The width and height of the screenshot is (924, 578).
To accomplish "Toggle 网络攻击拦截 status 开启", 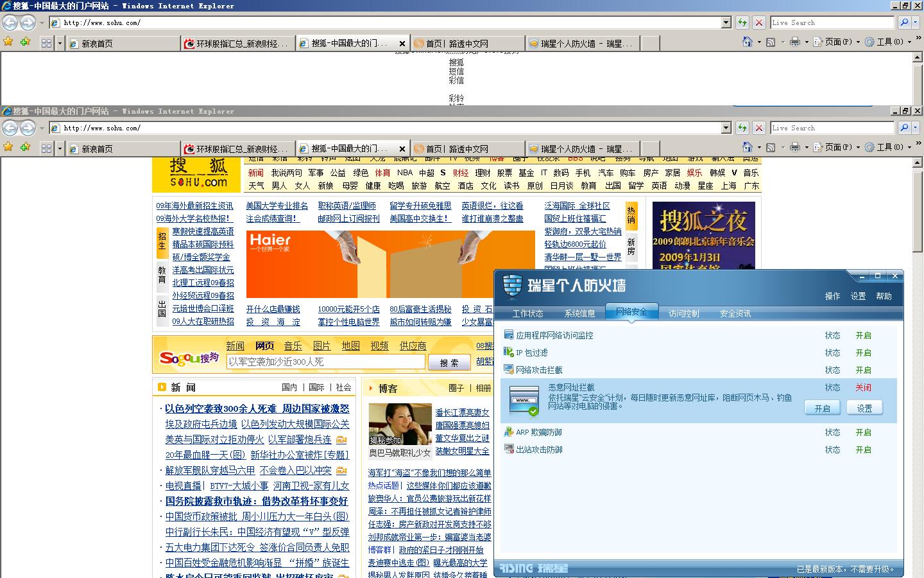I will coord(863,370).
